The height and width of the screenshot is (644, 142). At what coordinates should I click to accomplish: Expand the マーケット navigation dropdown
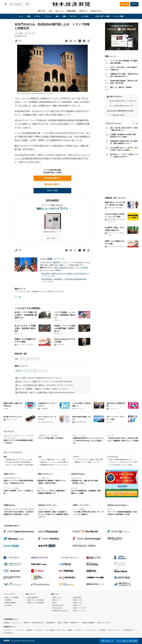click(49, 16)
